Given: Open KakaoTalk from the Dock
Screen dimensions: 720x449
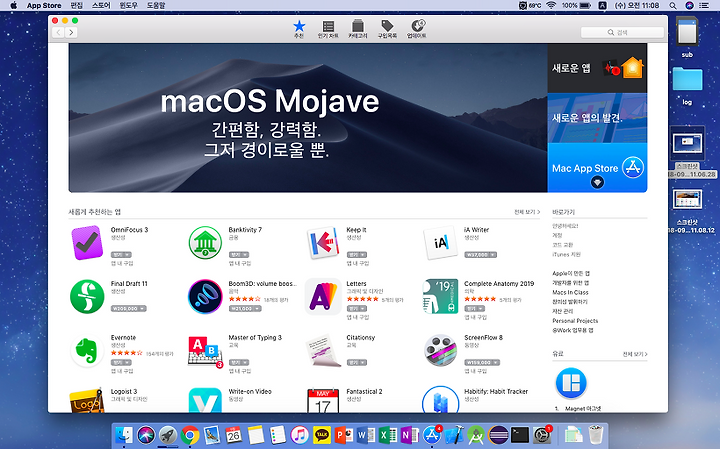Looking at the screenshot, I should (x=322, y=434).
